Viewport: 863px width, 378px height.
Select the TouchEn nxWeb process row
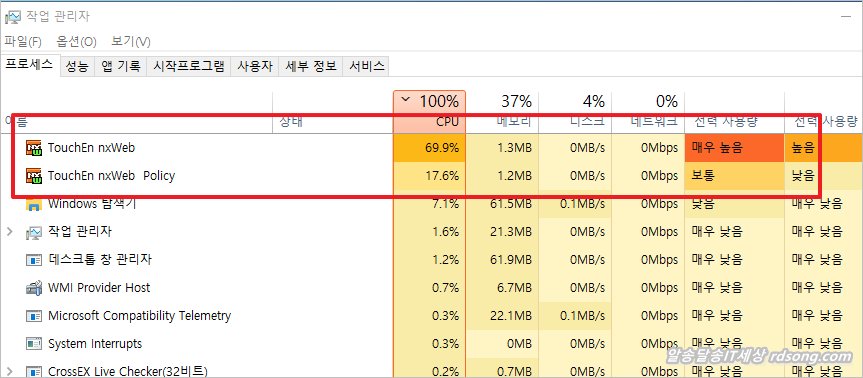click(x=432, y=147)
